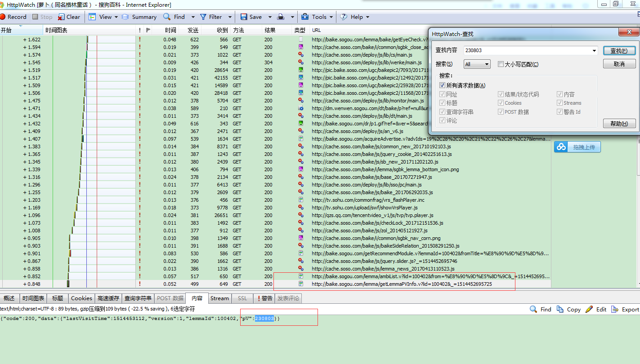Screen dimensions: 640x364
Task: Open the Stream tab
Action: (219, 298)
